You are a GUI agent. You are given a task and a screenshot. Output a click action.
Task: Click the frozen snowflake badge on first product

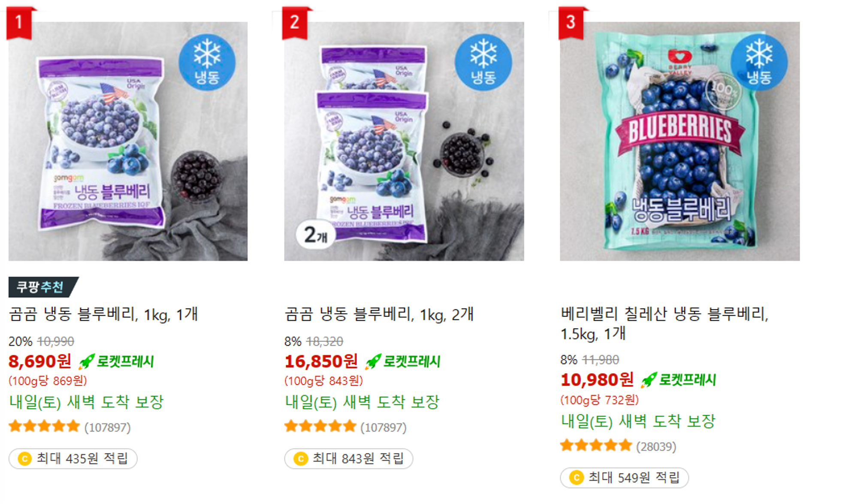pos(207,62)
